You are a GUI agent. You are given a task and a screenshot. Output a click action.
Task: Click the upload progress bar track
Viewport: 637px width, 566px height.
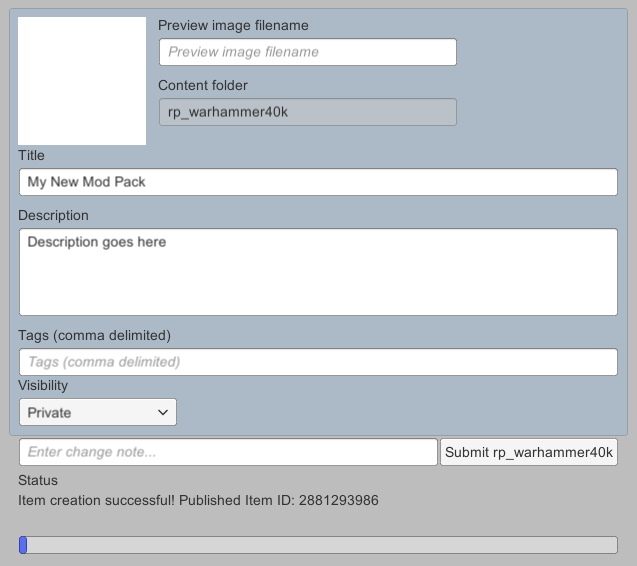click(320, 545)
